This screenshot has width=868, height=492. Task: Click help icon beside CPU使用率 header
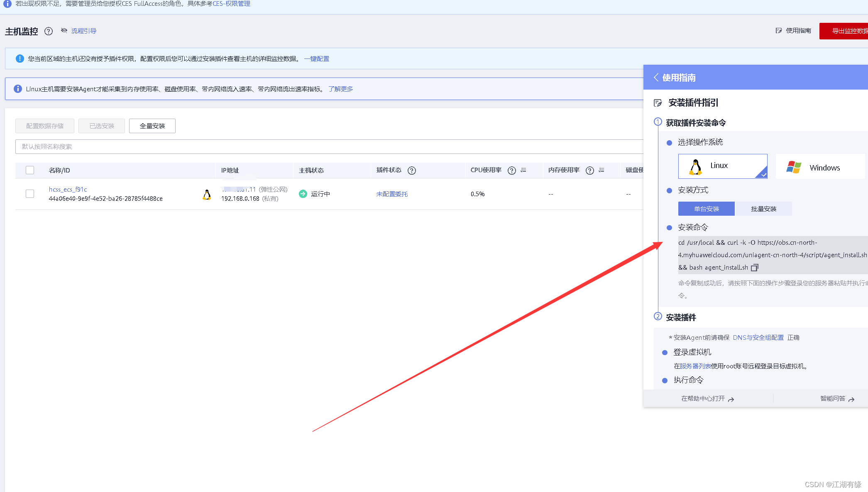click(512, 170)
